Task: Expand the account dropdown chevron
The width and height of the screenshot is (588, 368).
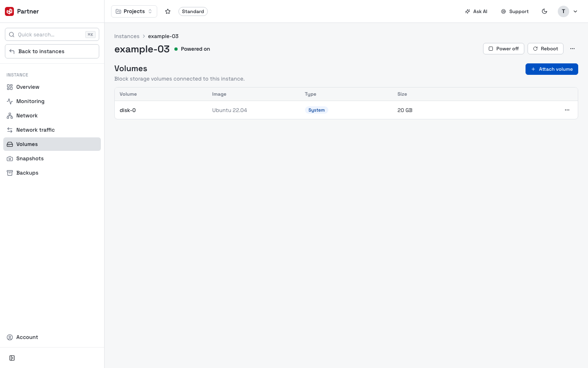Action: 575,11
